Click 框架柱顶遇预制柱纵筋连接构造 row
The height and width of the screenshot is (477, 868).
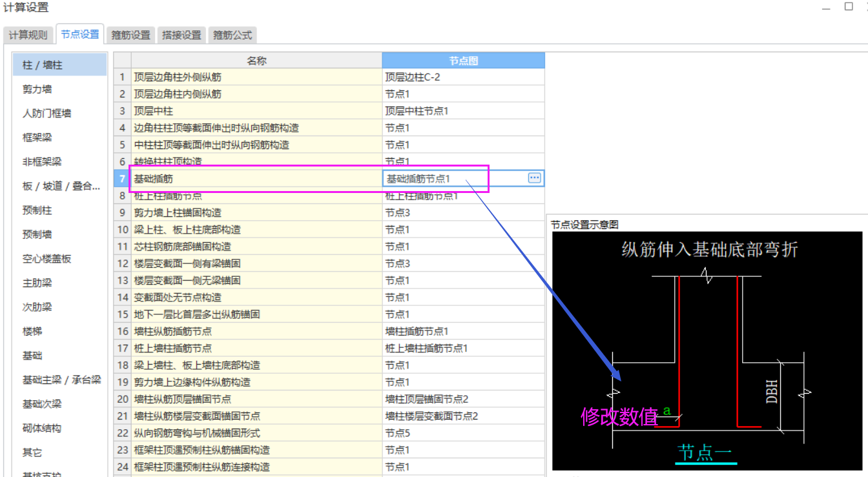pyautogui.click(x=257, y=467)
